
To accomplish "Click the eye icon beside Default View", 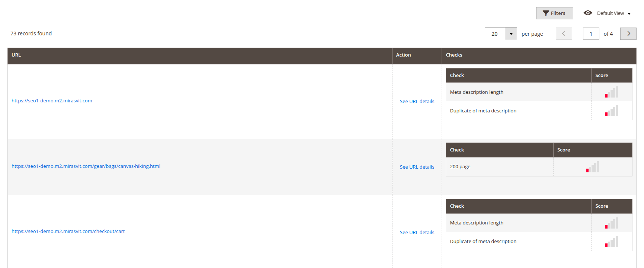I will [x=588, y=13].
